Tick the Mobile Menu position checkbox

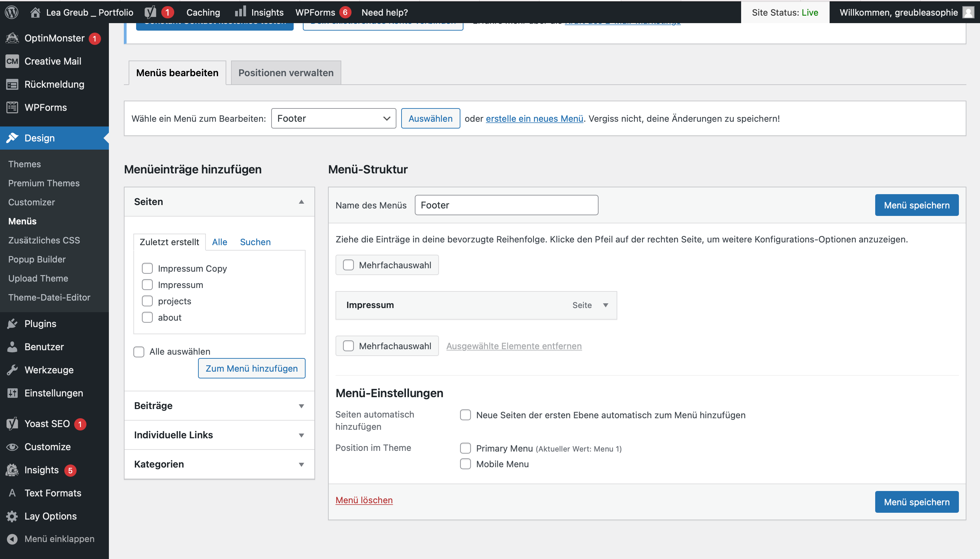pyautogui.click(x=465, y=464)
